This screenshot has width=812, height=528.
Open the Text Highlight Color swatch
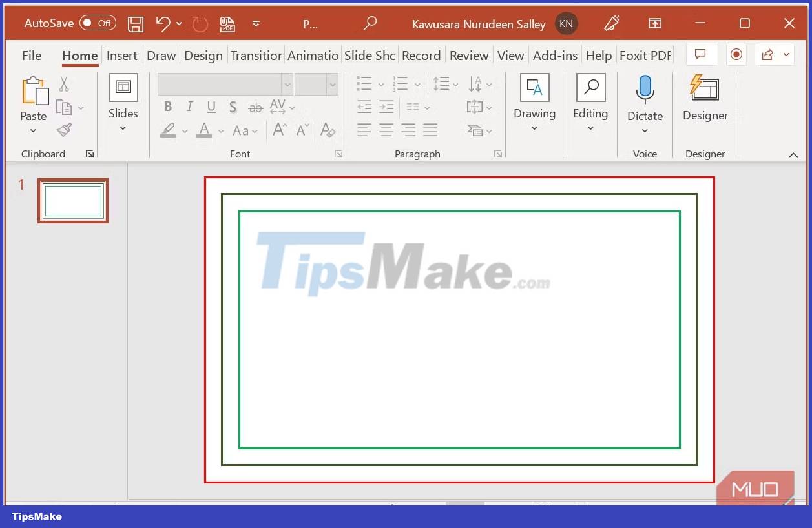click(x=169, y=130)
